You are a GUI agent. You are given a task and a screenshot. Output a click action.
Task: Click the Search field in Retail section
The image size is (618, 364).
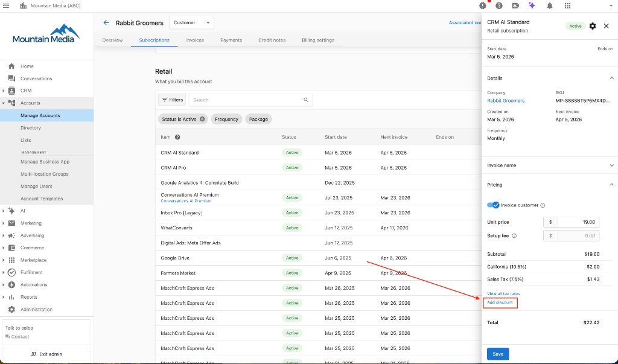(251, 100)
